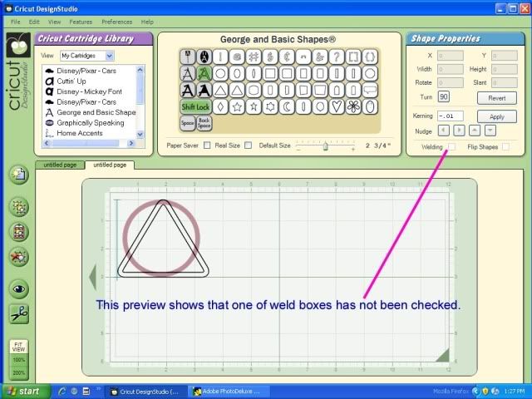Click the Paste clipboard sidebar icon
The width and height of the screenshot is (532, 399).
(18, 232)
